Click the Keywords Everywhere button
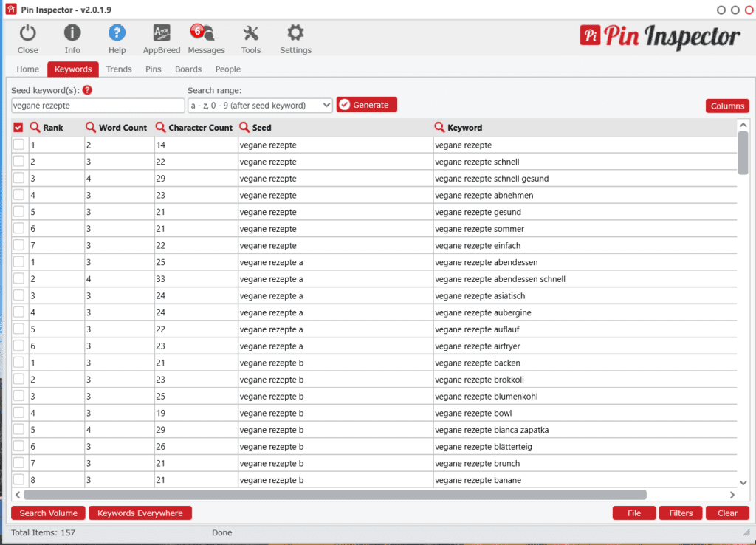The height and width of the screenshot is (545, 756). [140, 513]
